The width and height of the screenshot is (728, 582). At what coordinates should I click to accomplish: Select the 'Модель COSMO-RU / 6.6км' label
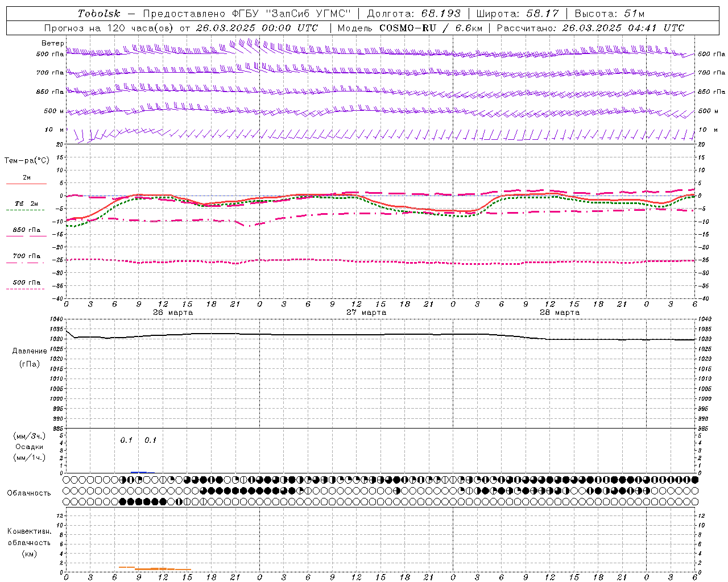pos(410,28)
